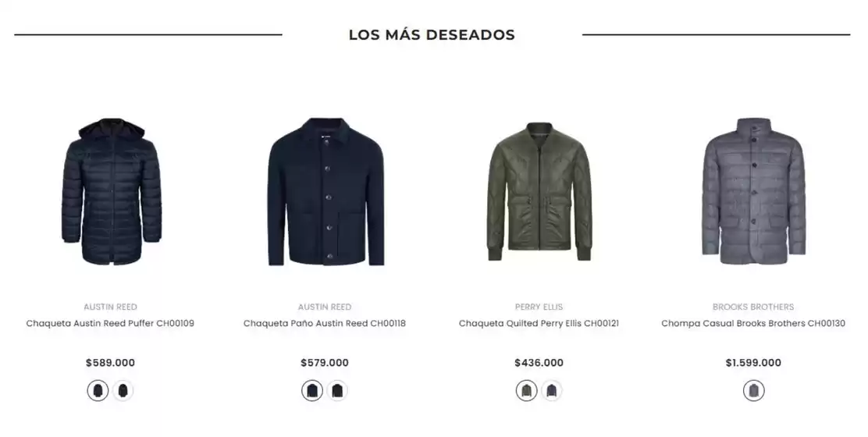This screenshot has width=868, height=437.
Task: Click AUSTIN REED brand above Paño jacket
Action: 325,307
